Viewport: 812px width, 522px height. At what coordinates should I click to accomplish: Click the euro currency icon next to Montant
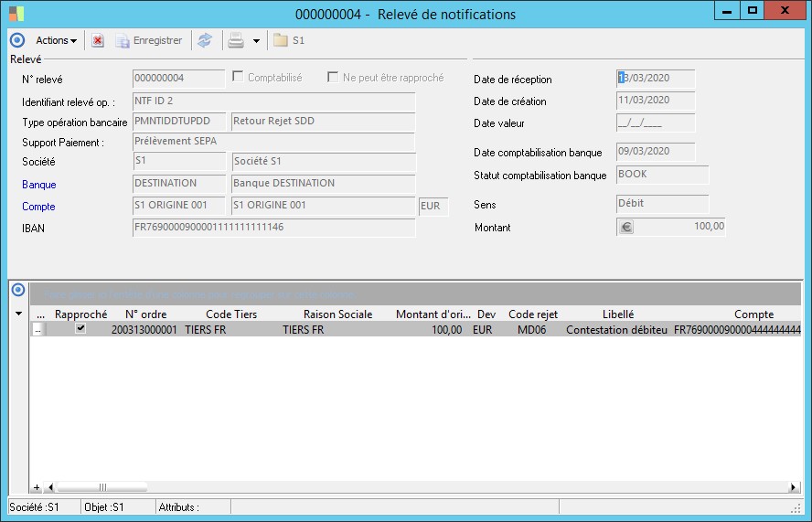click(x=626, y=227)
